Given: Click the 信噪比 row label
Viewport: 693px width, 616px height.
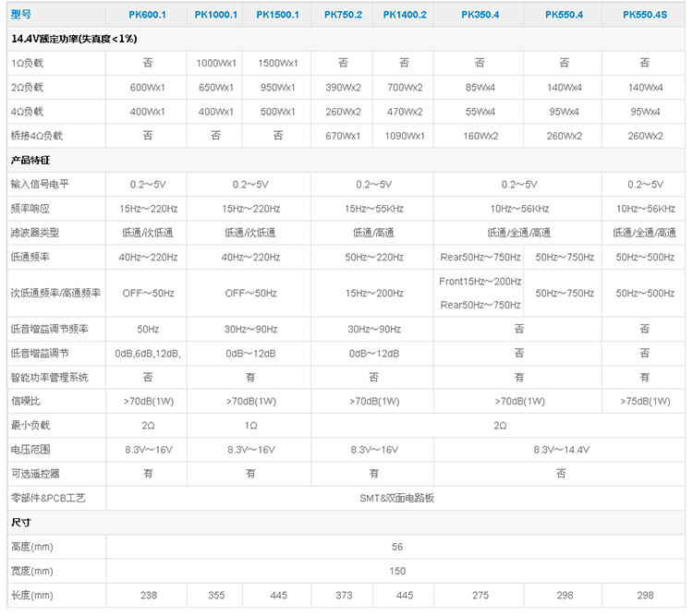Looking at the screenshot, I should (26, 401).
